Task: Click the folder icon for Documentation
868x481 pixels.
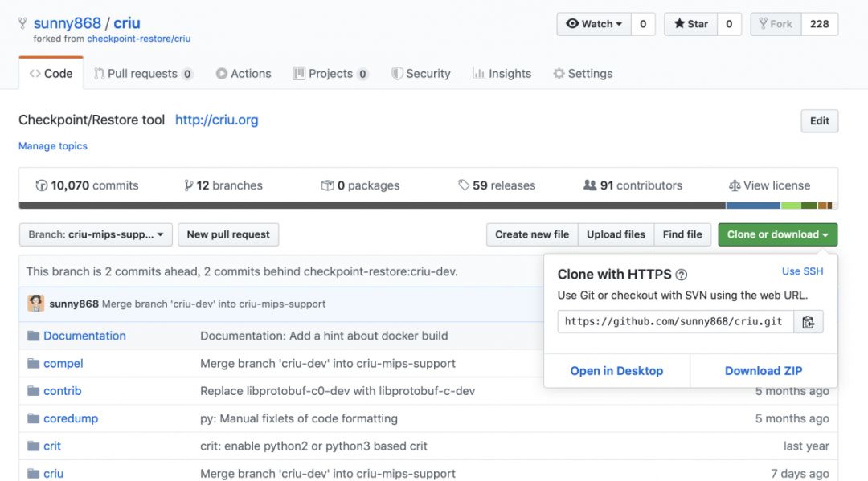Action: (x=33, y=336)
